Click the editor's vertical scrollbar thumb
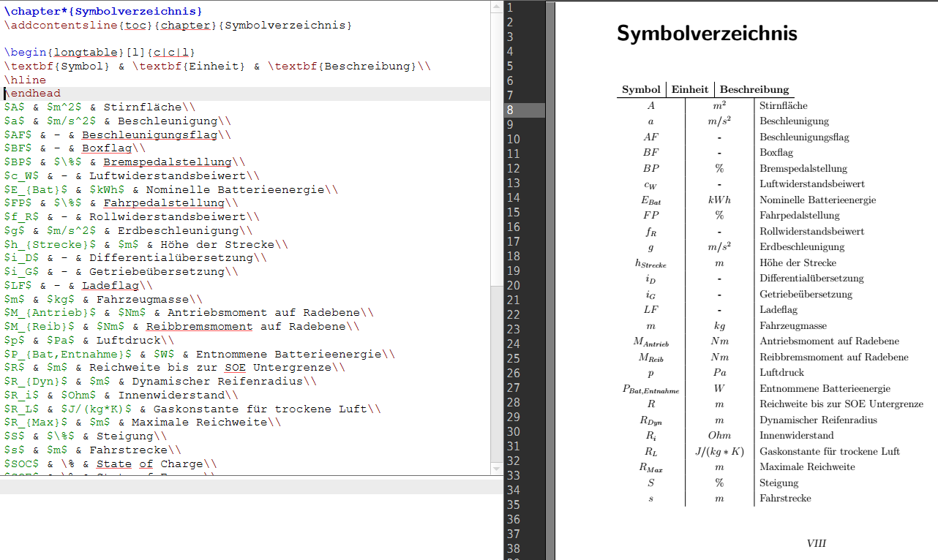The image size is (938, 560). [496, 146]
